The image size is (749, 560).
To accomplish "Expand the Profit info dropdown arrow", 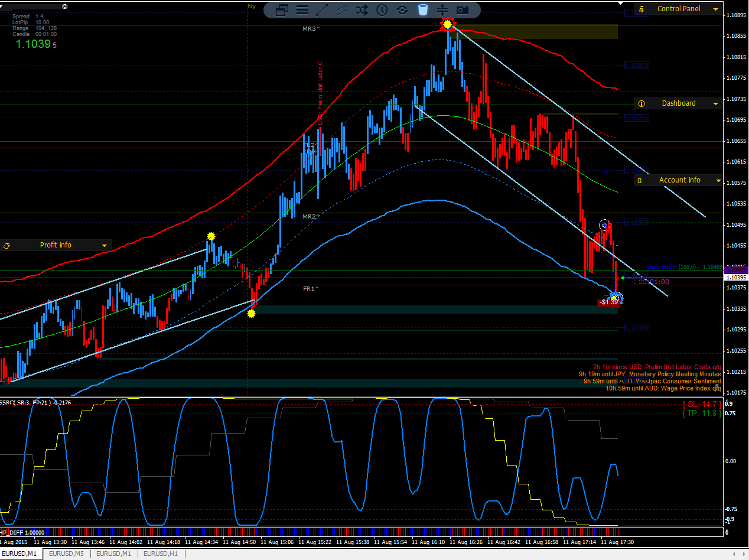I will point(104,246).
